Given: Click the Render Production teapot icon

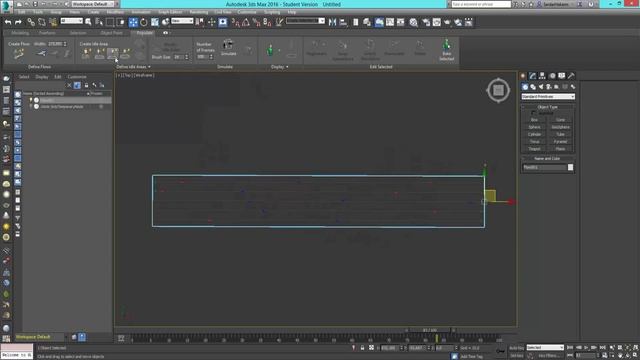Looking at the screenshot, I should (x=447, y=22).
